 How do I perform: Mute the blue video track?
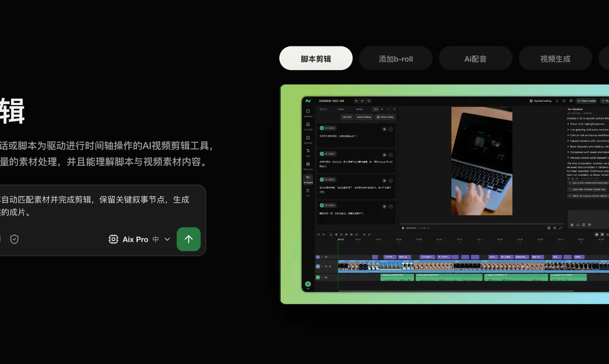click(x=330, y=266)
